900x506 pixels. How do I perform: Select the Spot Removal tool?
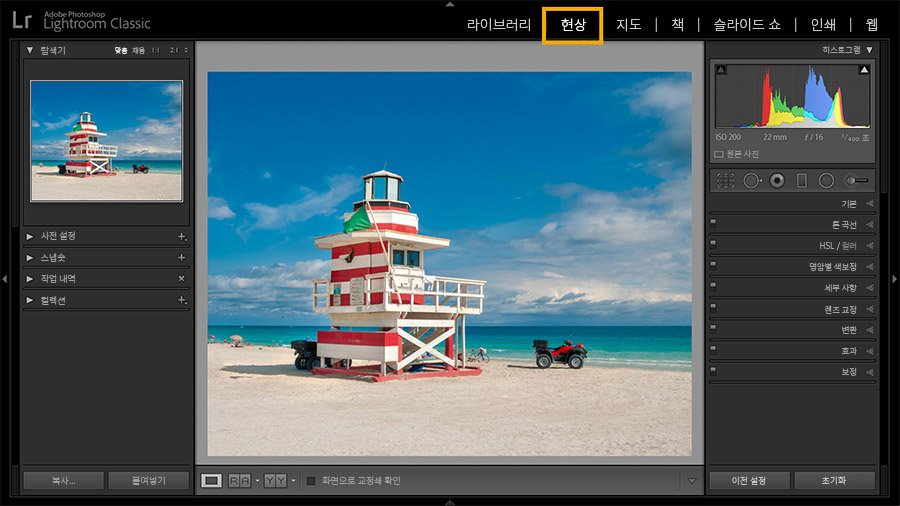coord(751,181)
